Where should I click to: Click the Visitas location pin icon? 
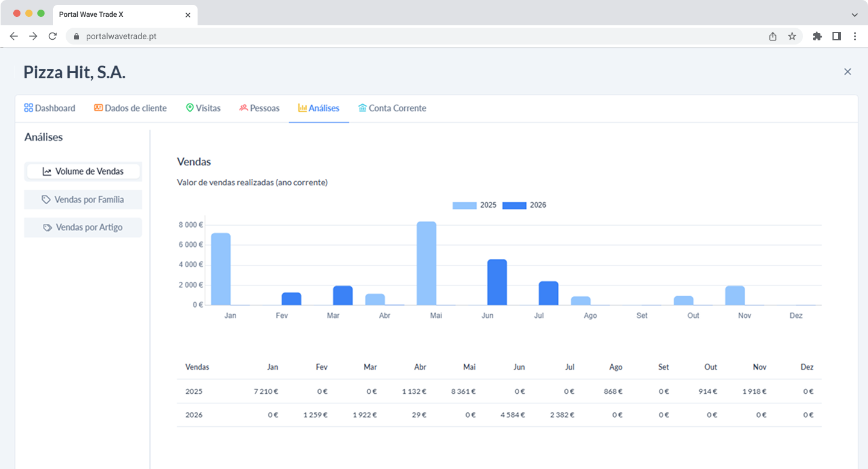pyautogui.click(x=190, y=108)
